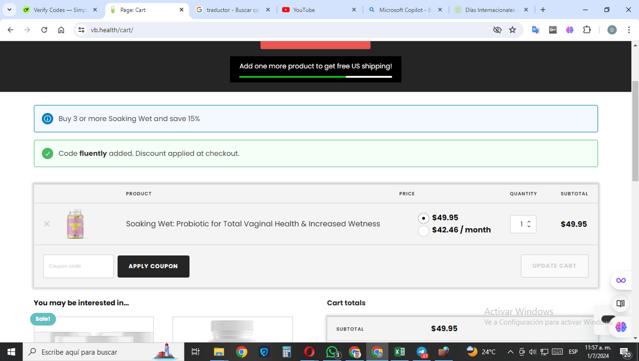Screen dimensions: 639x361
Task: Remove Soaking Wet item with the X icon
Action: click(47, 224)
